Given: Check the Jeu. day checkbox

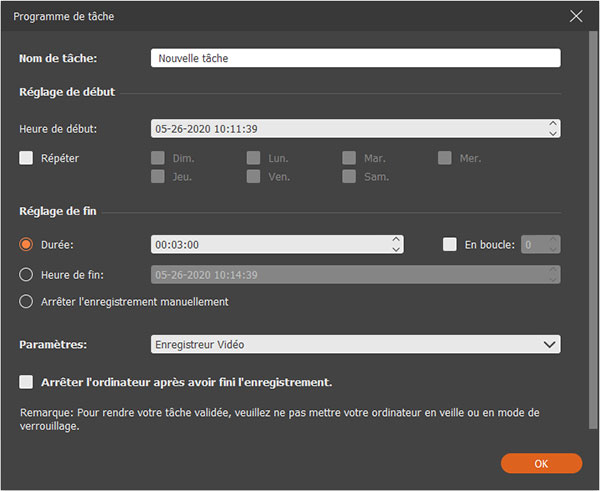Looking at the screenshot, I should (x=157, y=177).
